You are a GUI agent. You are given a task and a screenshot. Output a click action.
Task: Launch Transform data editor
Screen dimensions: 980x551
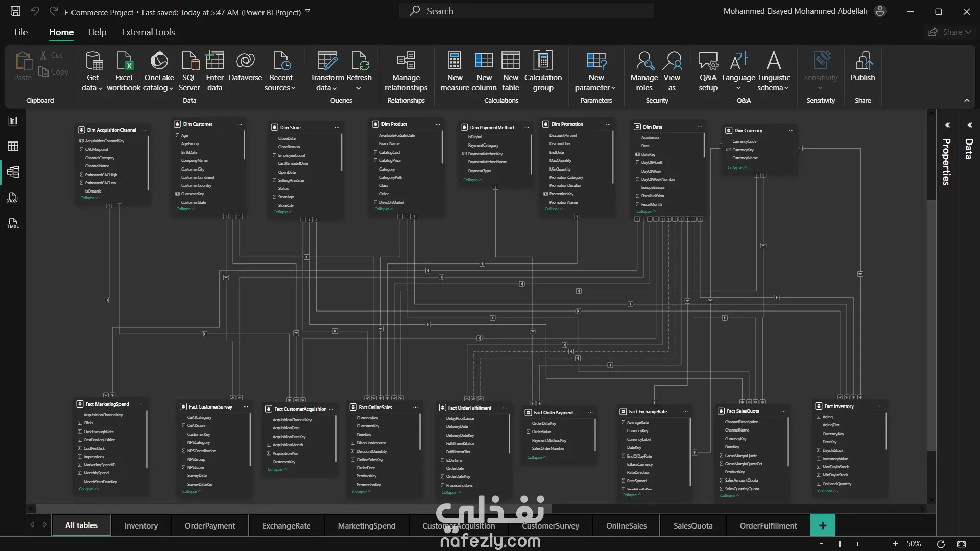[327, 71]
